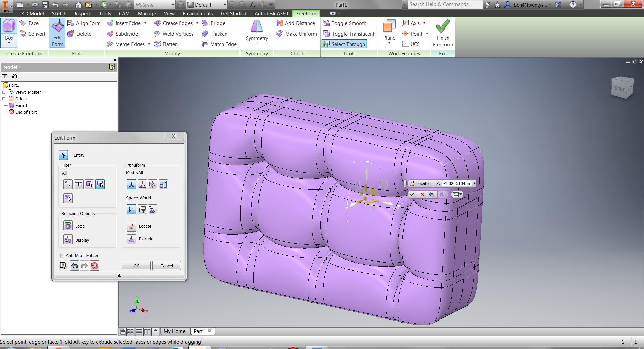Image resolution: width=644 pixels, height=349 pixels.
Task: Click OK in Edit Form dialog
Action: coord(136,266)
